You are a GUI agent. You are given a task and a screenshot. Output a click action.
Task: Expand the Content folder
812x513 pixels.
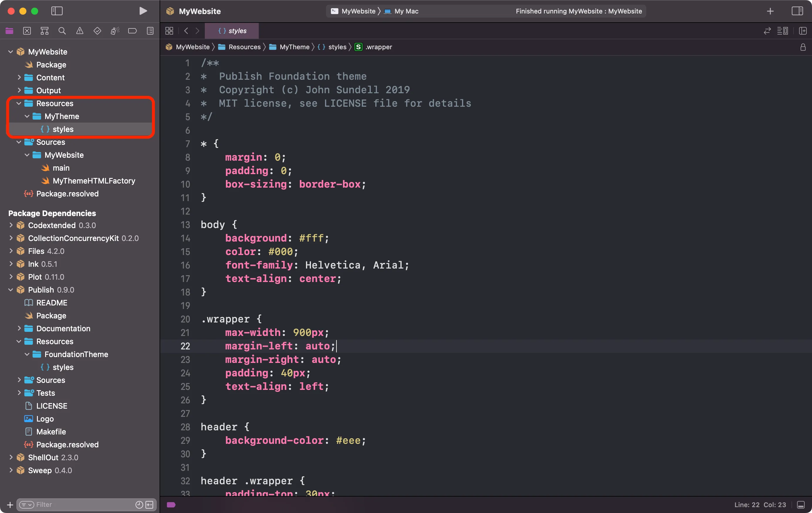(19, 77)
